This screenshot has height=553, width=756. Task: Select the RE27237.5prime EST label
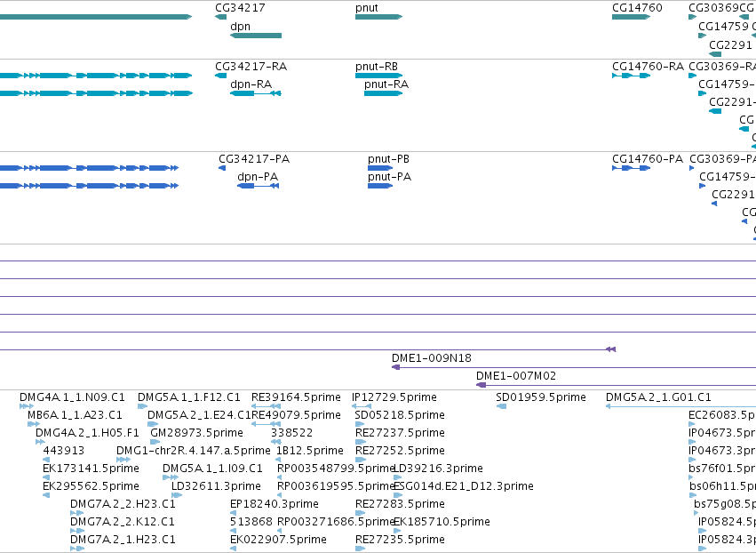[400, 433]
